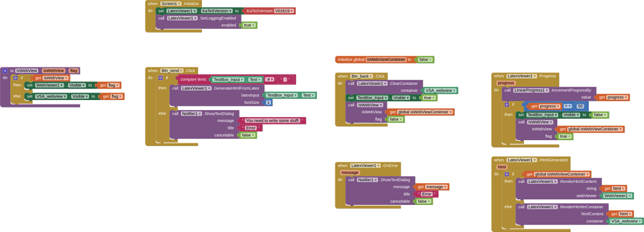Open mutator gear on IsWebView procedure definition

(x=5, y=70)
